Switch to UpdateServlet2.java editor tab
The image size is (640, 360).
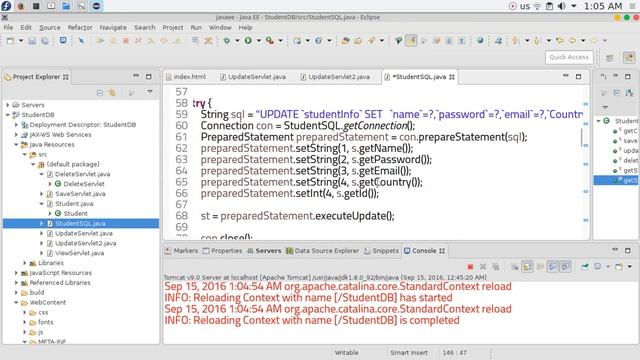click(335, 77)
